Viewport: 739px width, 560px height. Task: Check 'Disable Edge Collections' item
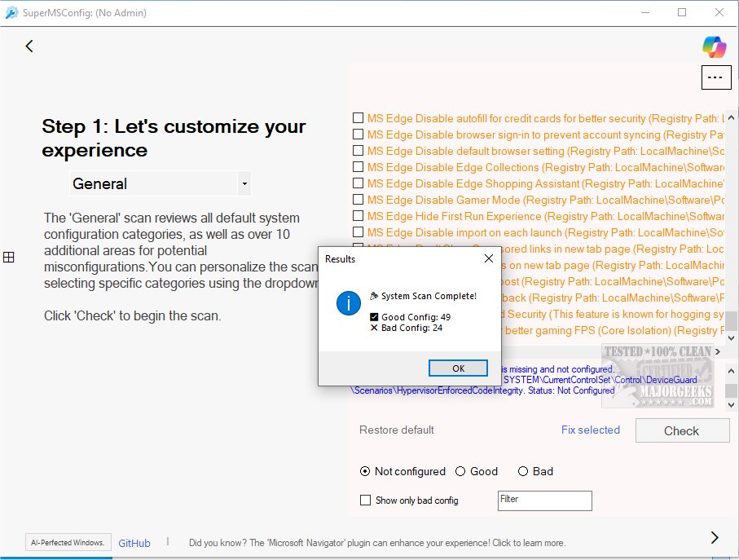(359, 167)
